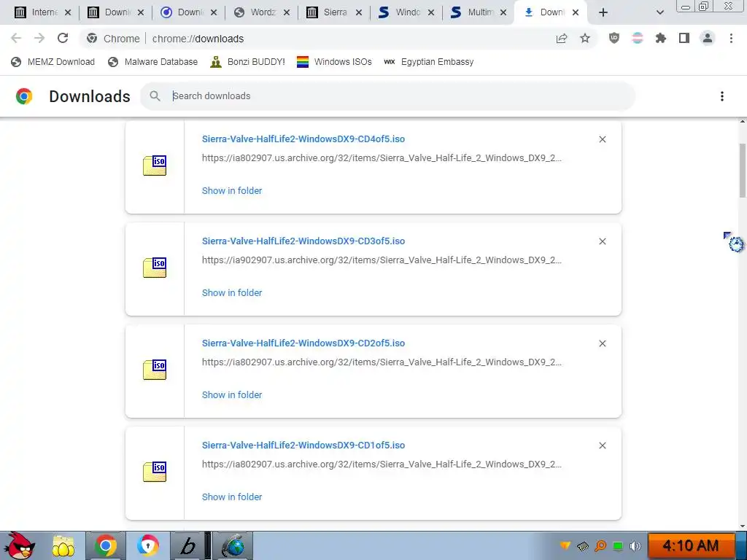Remove CD2of5.iso from the downloads list

point(603,343)
